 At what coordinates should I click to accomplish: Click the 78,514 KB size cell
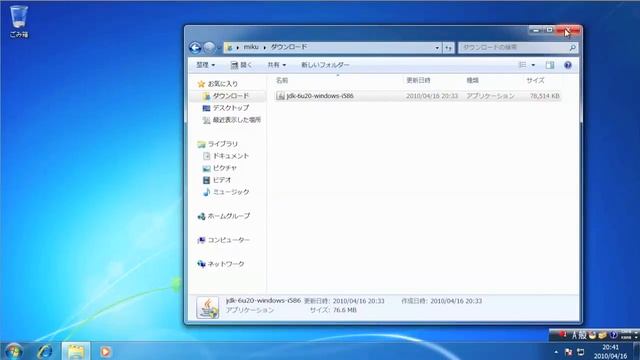point(544,96)
